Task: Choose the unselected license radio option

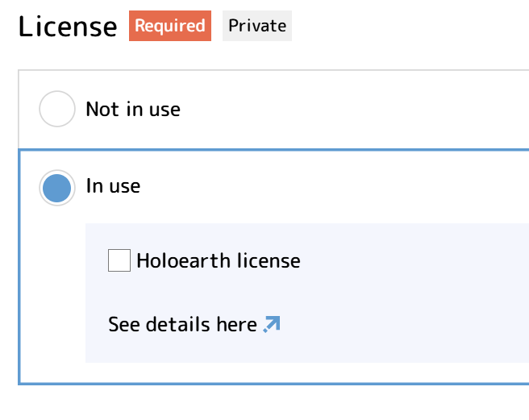Action: point(57,109)
